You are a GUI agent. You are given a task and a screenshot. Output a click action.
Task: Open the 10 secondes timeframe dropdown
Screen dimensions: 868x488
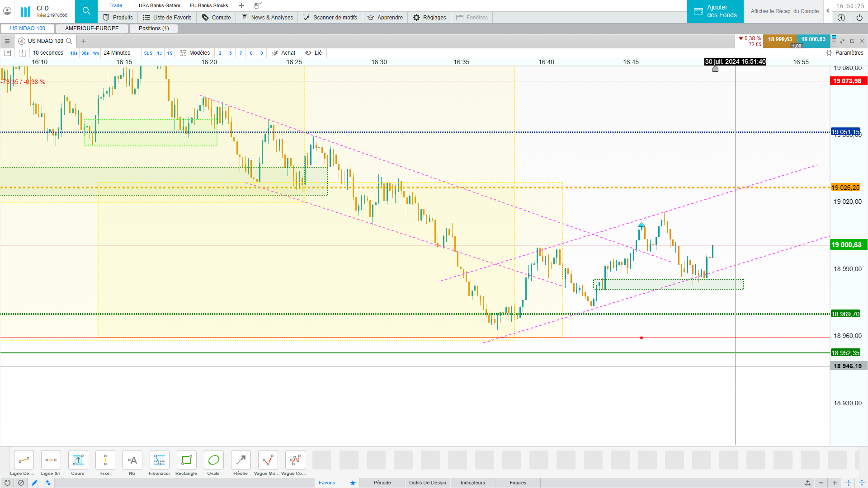pyautogui.click(x=48, y=53)
